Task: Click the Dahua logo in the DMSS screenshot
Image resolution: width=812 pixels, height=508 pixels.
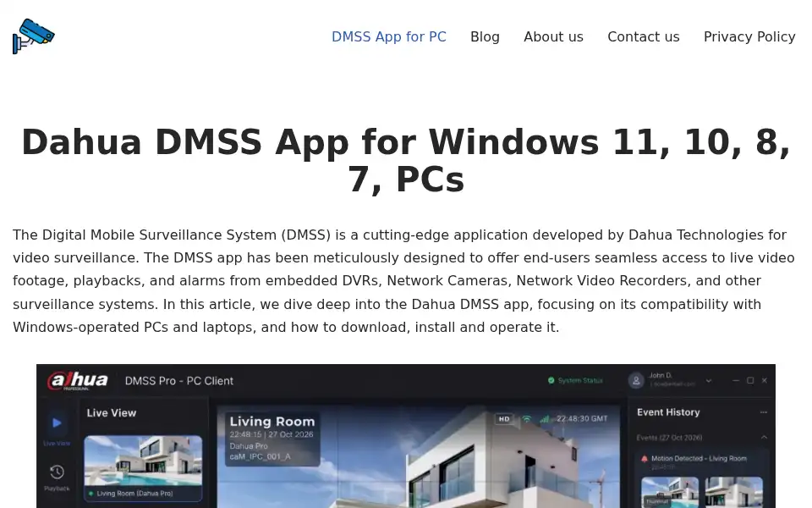Action: [78, 381]
